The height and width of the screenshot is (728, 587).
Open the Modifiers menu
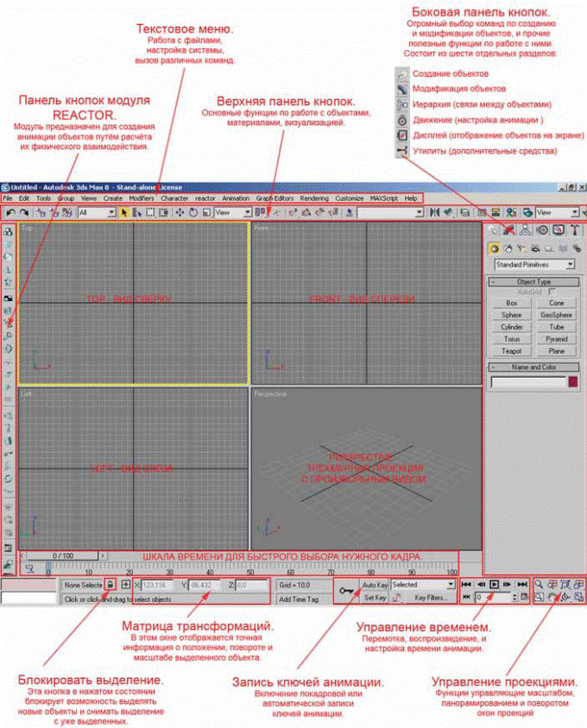[141, 198]
